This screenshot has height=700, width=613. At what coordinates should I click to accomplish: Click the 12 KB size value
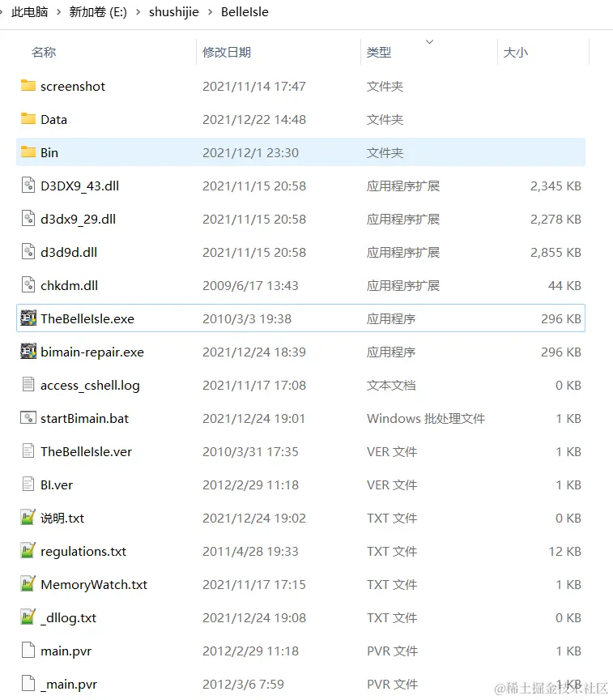pyautogui.click(x=564, y=552)
